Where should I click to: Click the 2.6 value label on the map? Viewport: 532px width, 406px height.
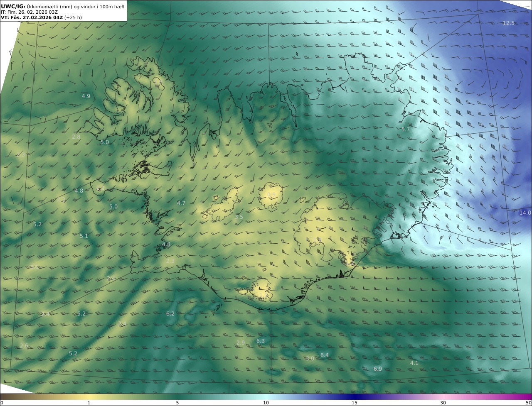[x=24, y=345]
